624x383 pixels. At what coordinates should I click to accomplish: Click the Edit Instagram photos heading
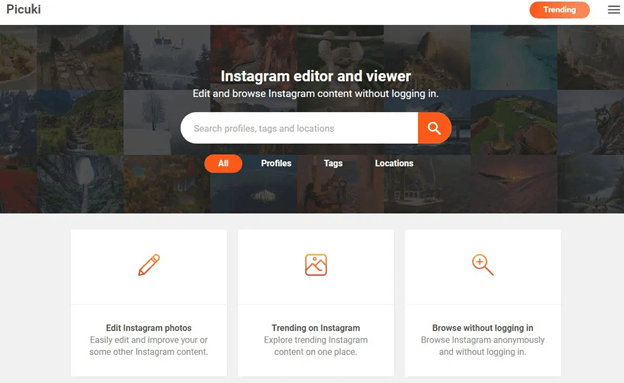tap(149, 328)
